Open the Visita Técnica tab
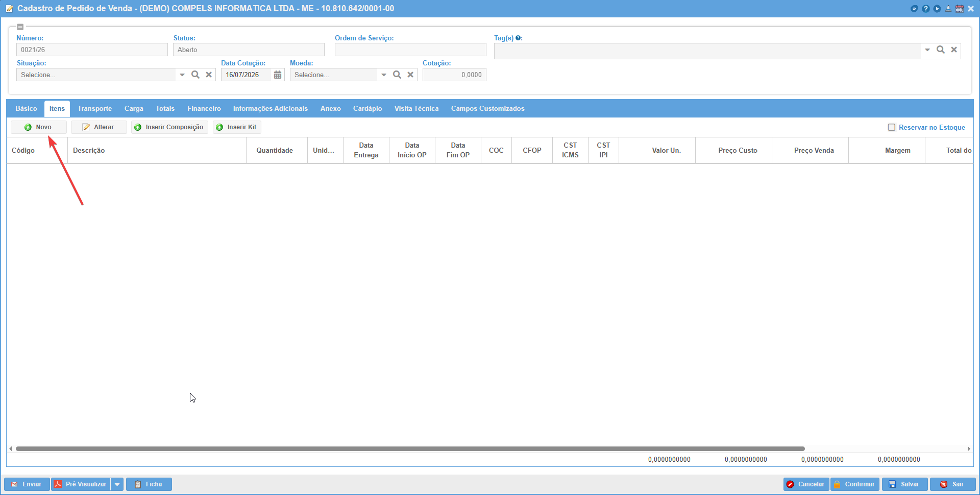 (x=416, y=108)
